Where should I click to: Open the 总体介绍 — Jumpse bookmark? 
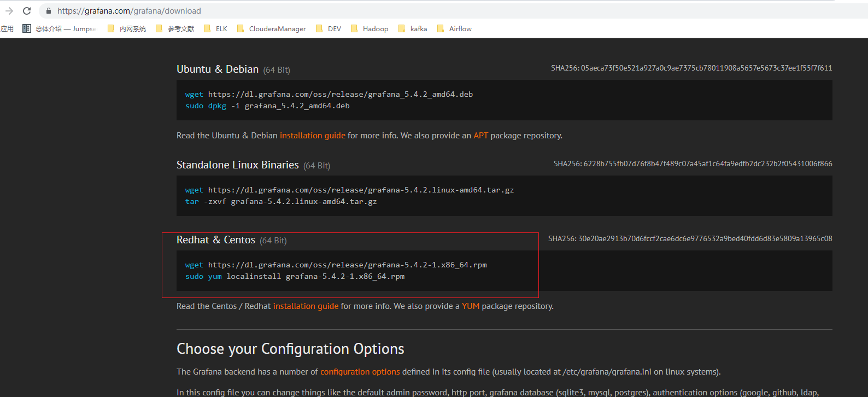pos(59,29)
